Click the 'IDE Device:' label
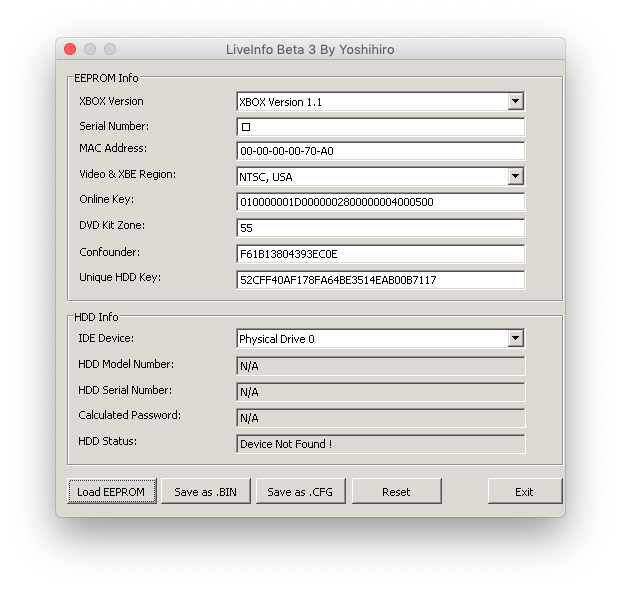Viewport: 621px width, 591px height. pos(106,338)
